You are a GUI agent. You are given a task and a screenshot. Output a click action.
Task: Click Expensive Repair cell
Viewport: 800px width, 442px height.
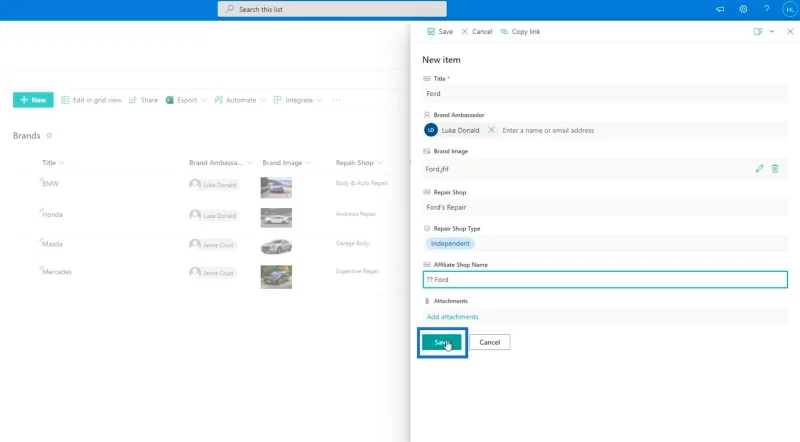pyautogui.click(x=358, y=271)
